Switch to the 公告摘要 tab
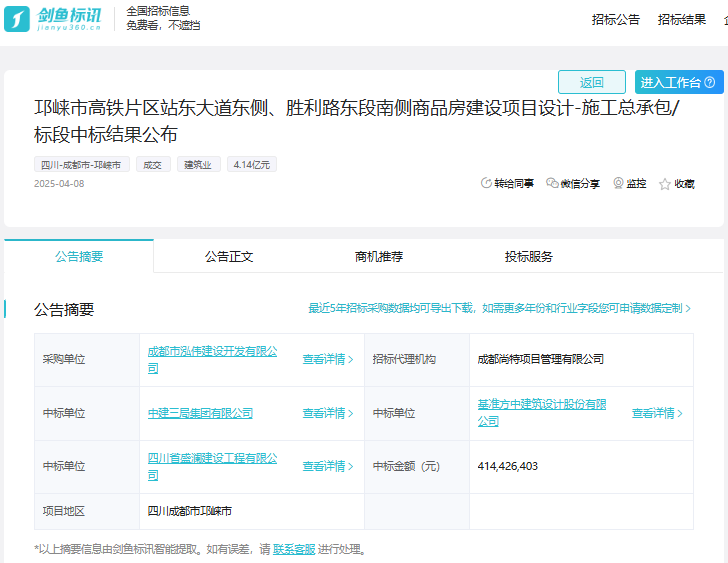 [x=79, y=256]
